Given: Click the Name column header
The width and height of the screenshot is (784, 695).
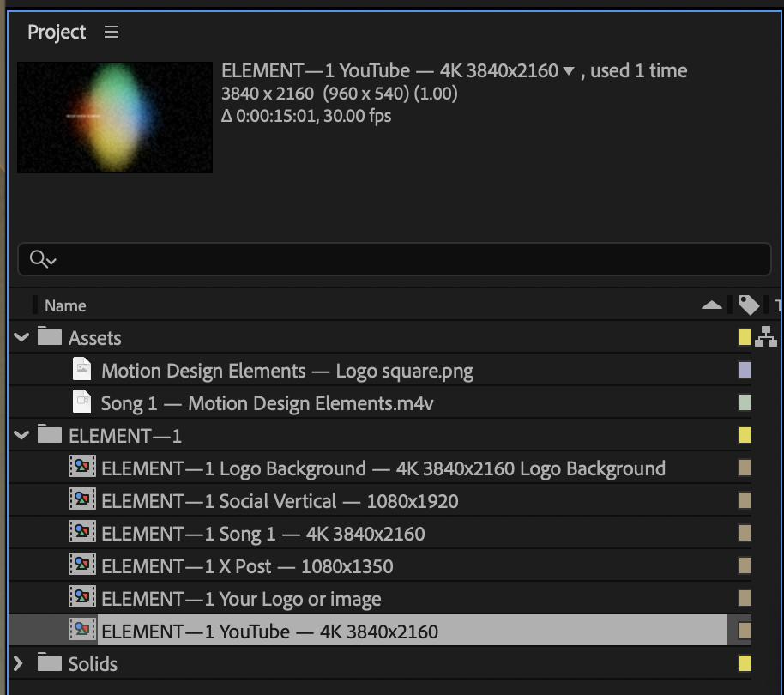Looking at the screenshot, I should coord(64,305).
